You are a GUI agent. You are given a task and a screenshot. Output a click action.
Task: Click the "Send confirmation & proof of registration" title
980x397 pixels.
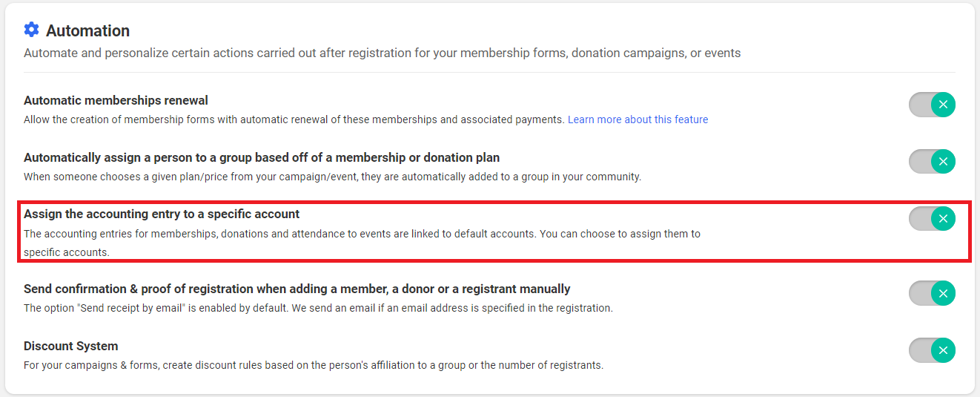[x=297, y=289]
